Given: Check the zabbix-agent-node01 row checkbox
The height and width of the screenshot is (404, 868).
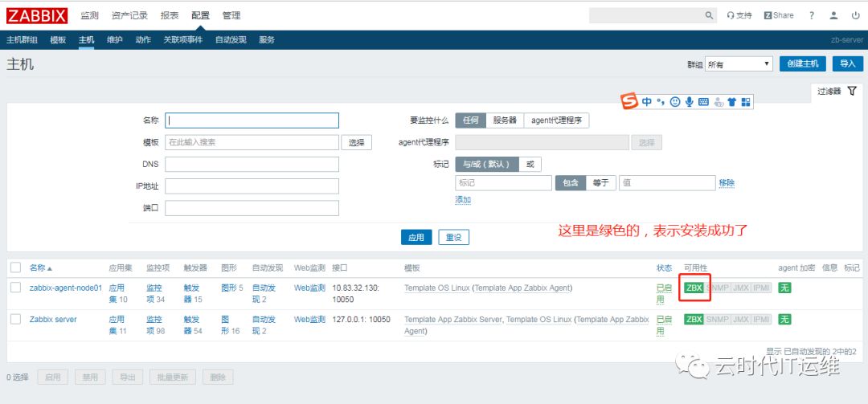Looking at the screenshot, I should click(x=16, y=288).
